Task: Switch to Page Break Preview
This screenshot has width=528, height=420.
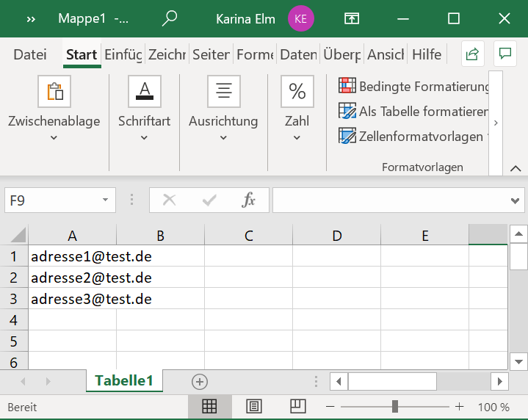Action: click(x=298, y=407)
